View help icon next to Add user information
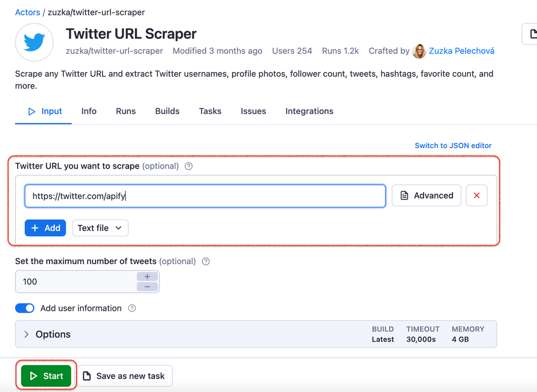537x392 pixels. (x=132, y=308)
